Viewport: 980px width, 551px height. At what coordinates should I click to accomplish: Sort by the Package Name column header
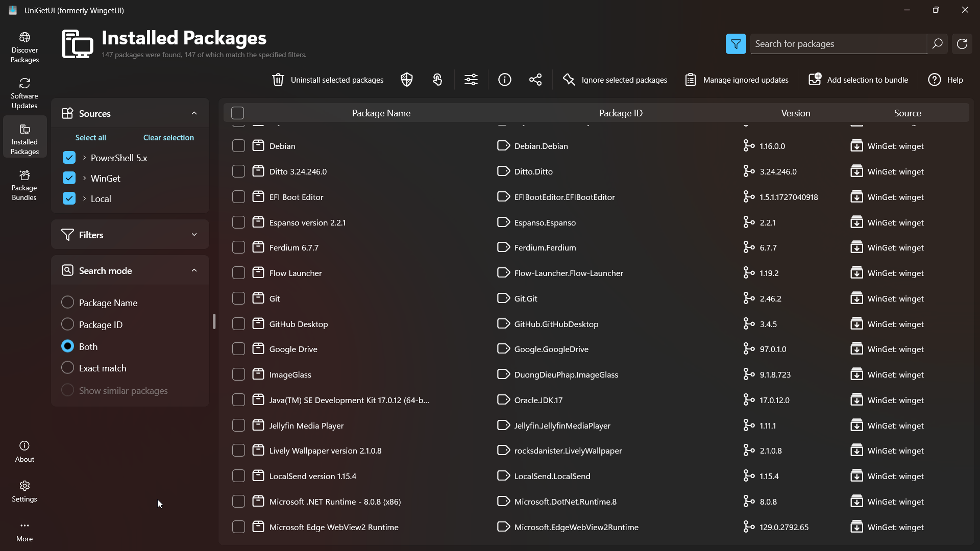(381, 113)
